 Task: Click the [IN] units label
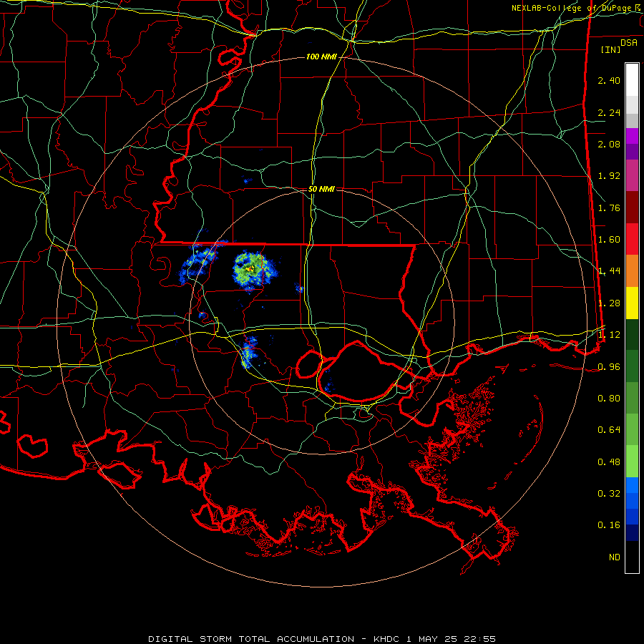tap(610, 49)
